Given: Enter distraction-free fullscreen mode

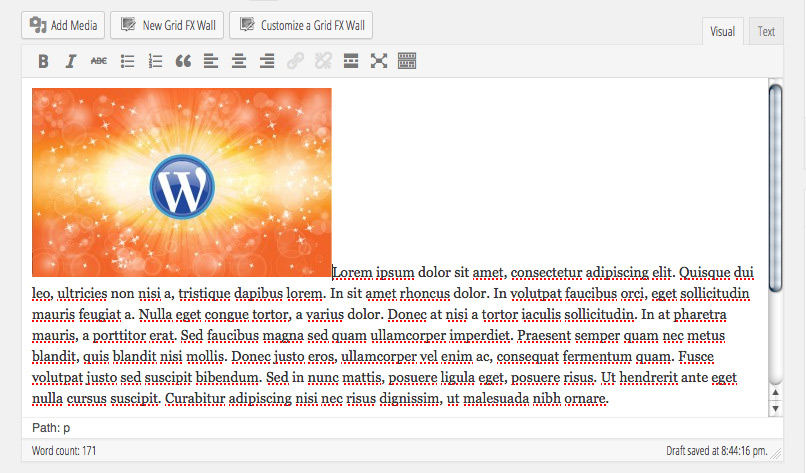Looking at the screenshot, I should click(379, 61).
